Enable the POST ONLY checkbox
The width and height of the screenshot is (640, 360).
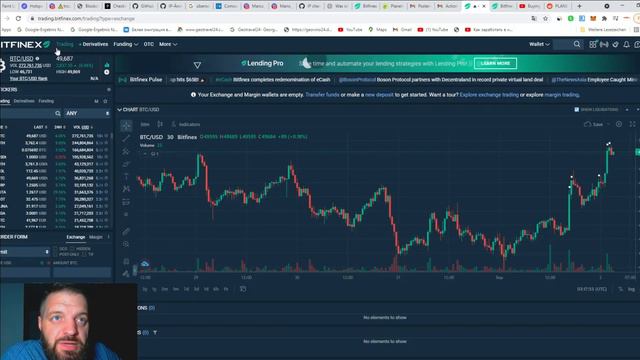[x=56, y=254]
